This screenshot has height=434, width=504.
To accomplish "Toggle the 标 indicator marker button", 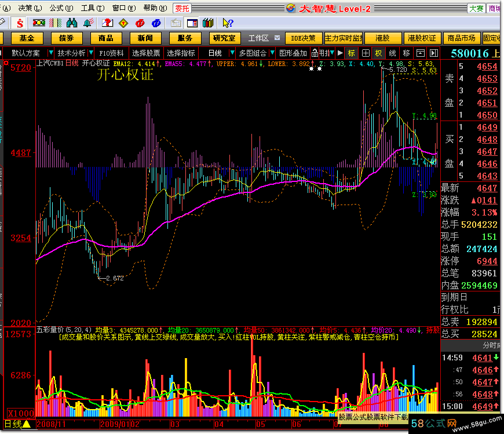I will [x=352, y=53].
